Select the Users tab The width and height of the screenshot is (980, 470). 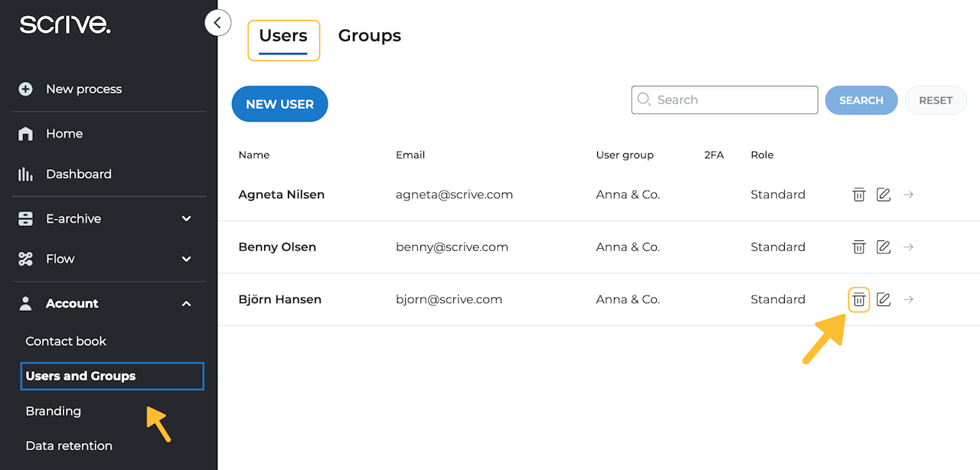(x=283, y=36)
